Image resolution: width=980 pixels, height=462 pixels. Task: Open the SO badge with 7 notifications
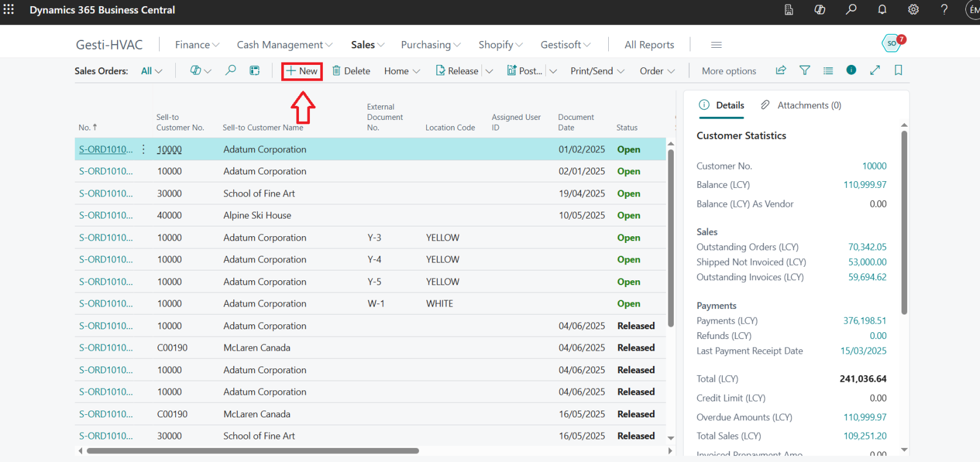click(893, 43)
